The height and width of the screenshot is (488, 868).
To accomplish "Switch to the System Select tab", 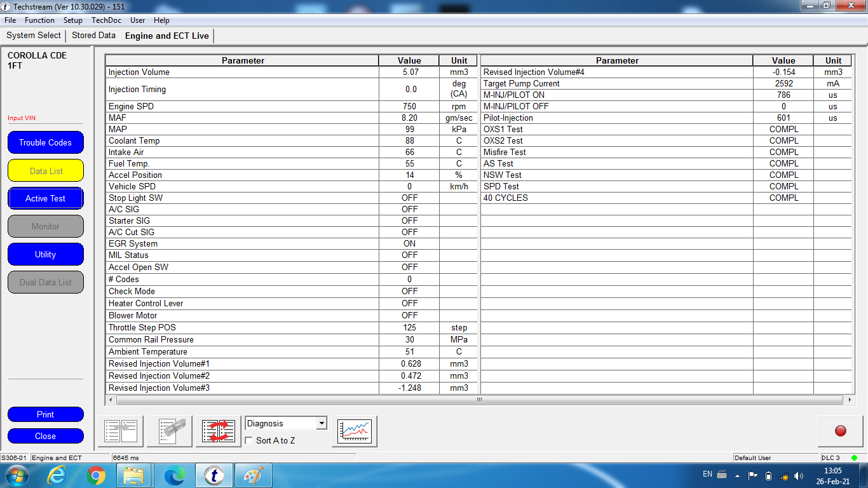I will (34, 36).
